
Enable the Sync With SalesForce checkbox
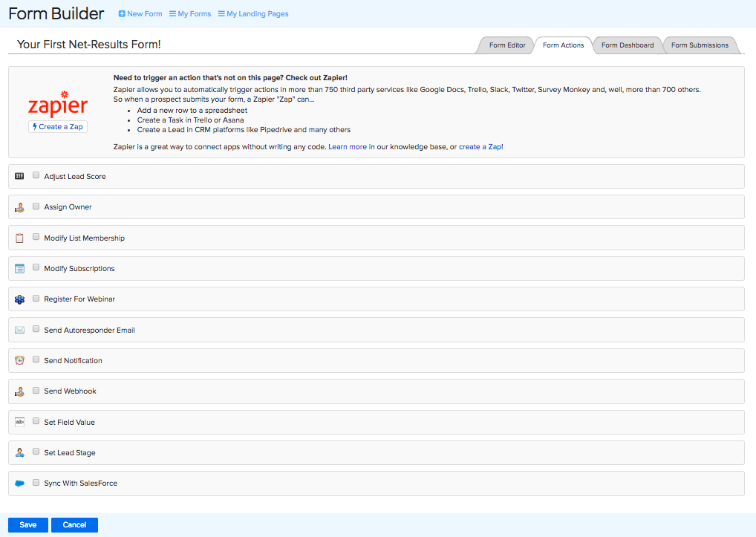coord(36,482)
